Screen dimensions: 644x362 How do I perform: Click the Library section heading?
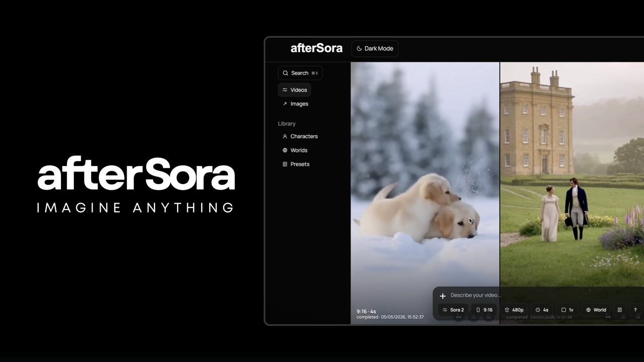[287, 124]
